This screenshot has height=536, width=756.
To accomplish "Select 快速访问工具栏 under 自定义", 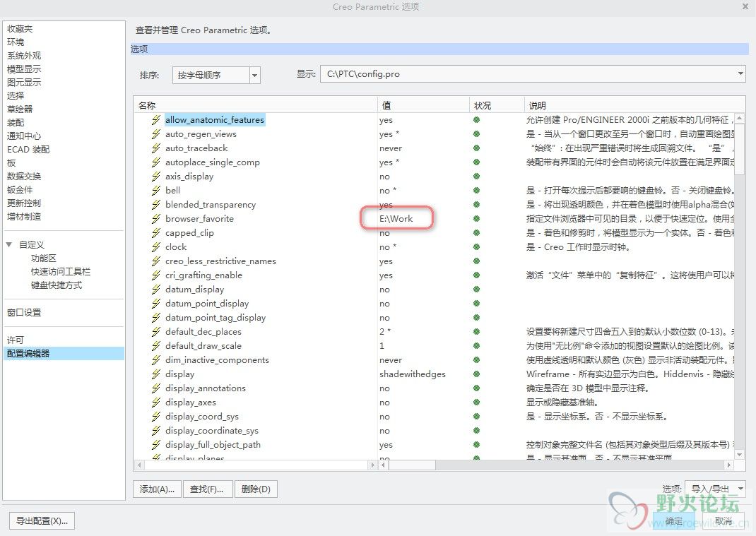I will click(61, 272).
